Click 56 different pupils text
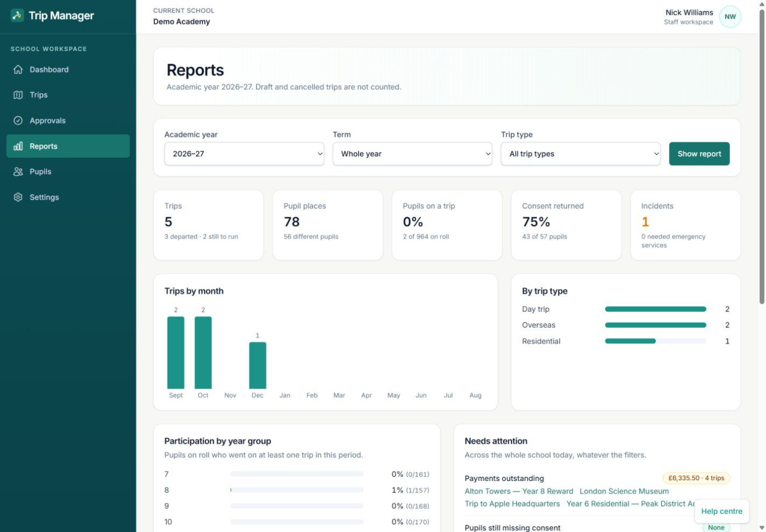Screen dimensions: 766x532 (x=311, y=236)
